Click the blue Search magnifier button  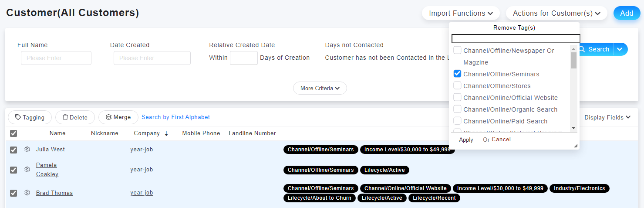[594, 49]
